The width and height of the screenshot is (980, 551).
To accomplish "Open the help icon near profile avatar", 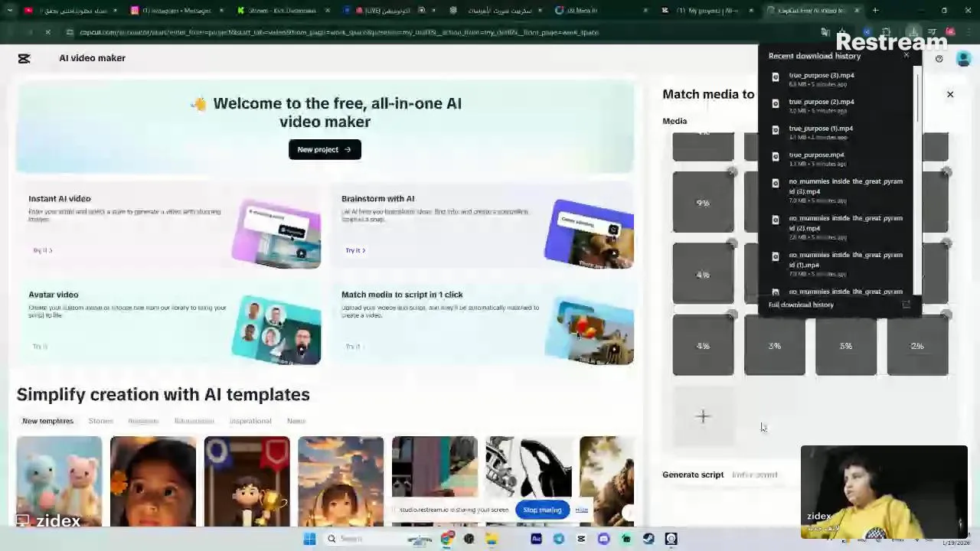I will click(x=939, y=58).
